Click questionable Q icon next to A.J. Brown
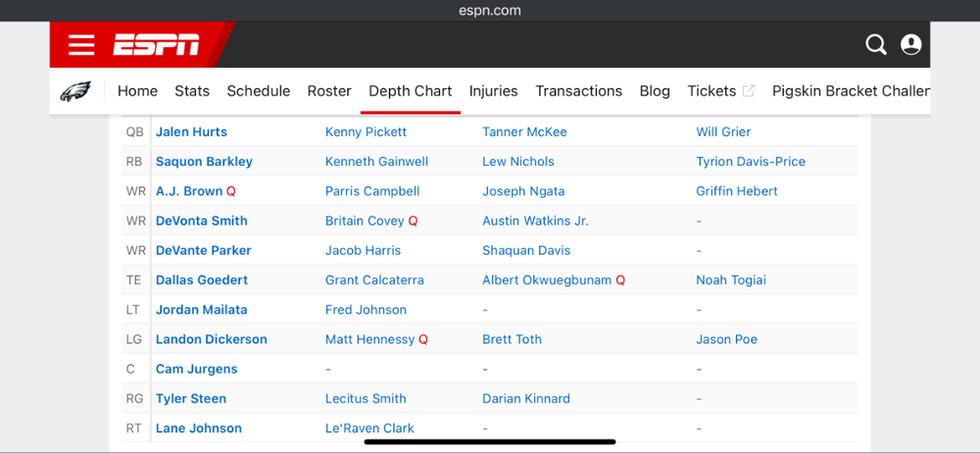The height and width of the screenshot is (453, 980). tap(231, 191)
